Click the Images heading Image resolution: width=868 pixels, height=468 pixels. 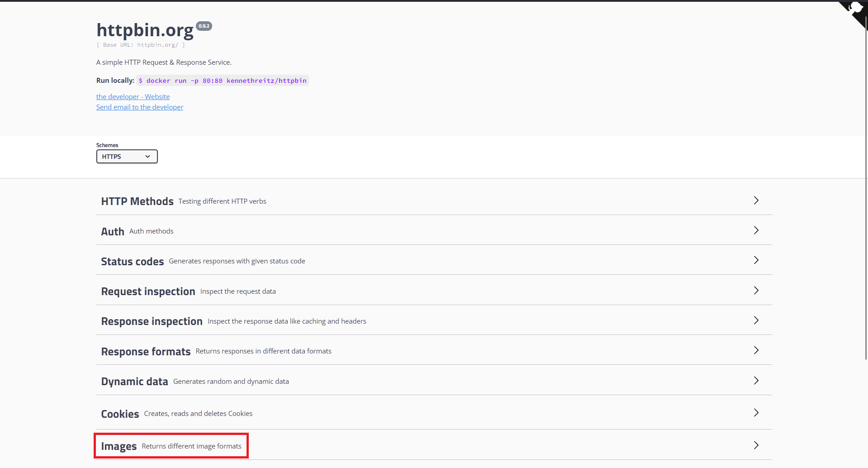point(119,446)
